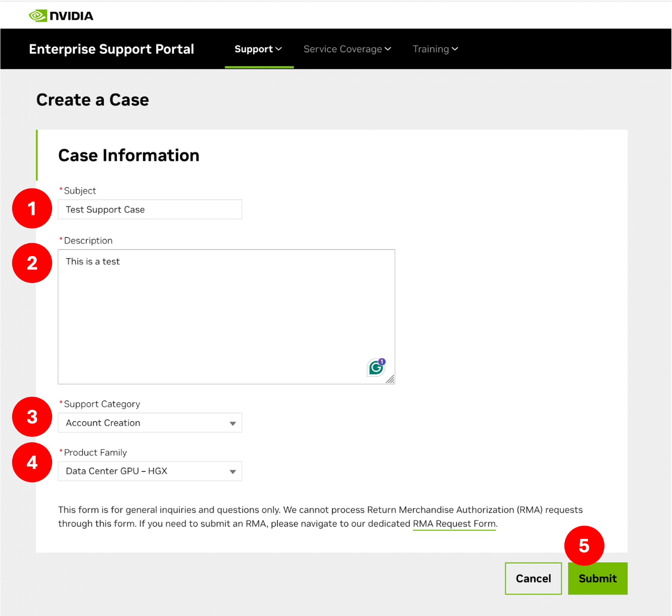Grab the Description textarea resize handle
The image size is (672, 616).
pos(390,379)
